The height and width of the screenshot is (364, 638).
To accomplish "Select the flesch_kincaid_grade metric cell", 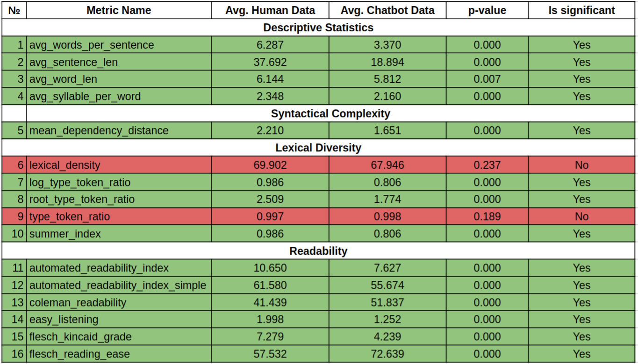I will (x=80, y=336).
